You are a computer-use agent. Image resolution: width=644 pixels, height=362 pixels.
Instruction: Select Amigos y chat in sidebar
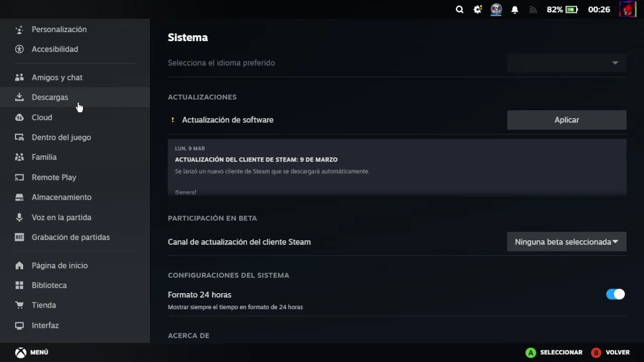(x=57, y=77)
